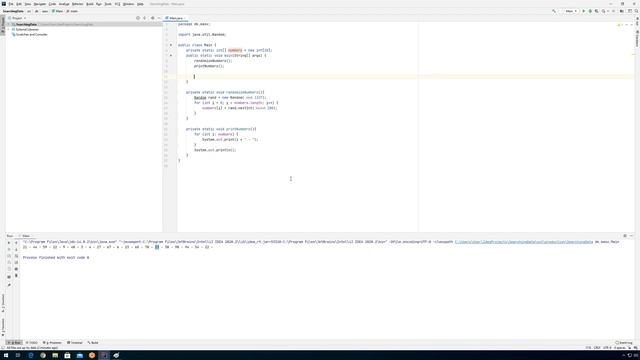The image size is (640, 360).
Task: Open the File menu
Action: 11,4
